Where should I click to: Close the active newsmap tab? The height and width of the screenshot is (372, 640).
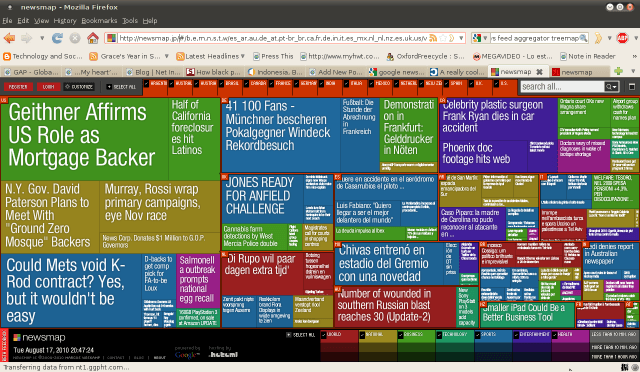(x=539, y=72)
